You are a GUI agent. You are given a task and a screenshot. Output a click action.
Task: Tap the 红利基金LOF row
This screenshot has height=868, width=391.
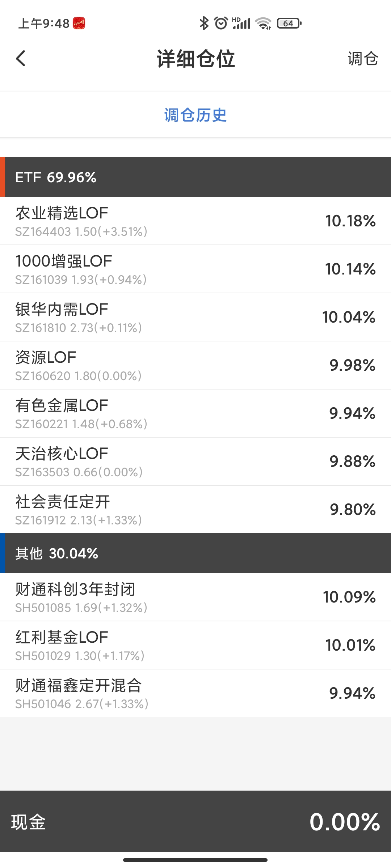pos(195,645)
